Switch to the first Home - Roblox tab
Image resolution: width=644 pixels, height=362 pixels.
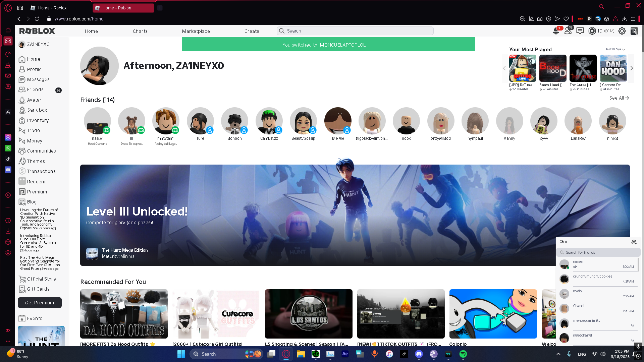(x=52, y=8)
